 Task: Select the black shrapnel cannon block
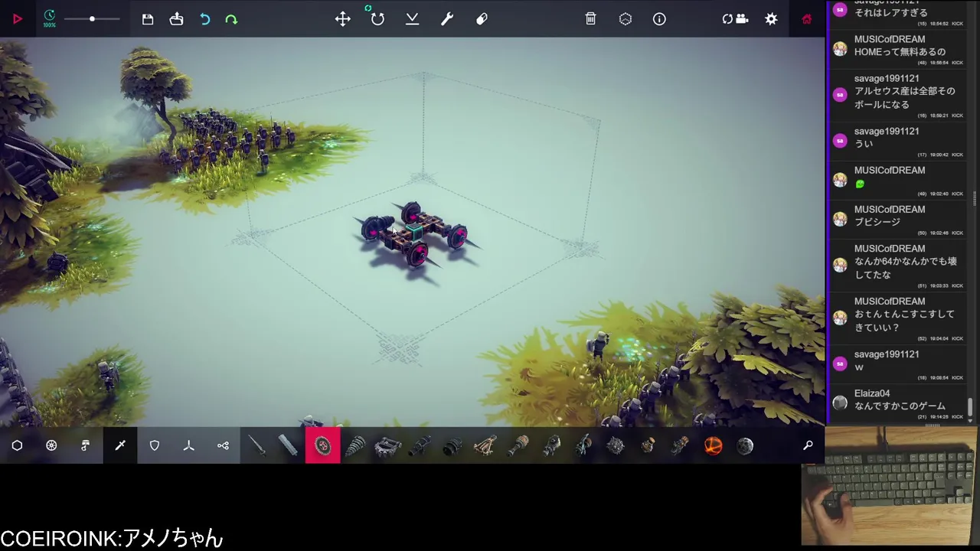452,445
